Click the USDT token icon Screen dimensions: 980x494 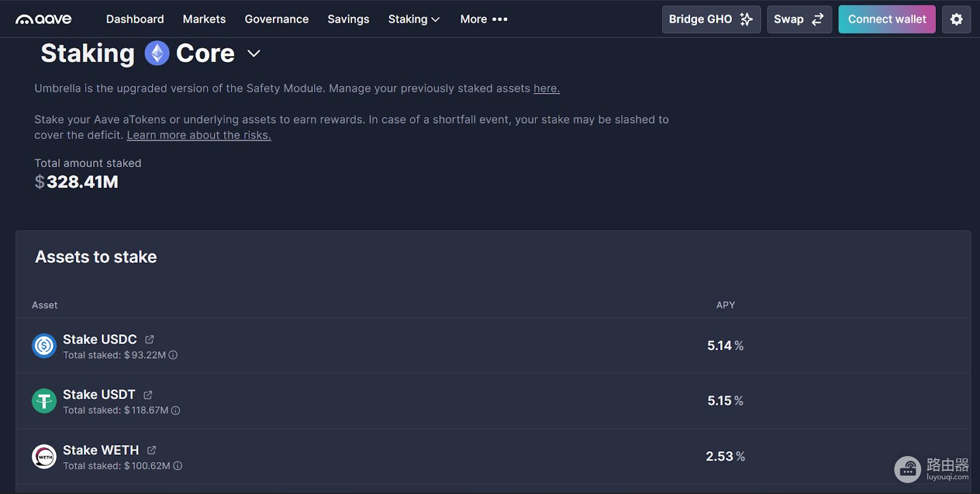[x=44, y=401]
